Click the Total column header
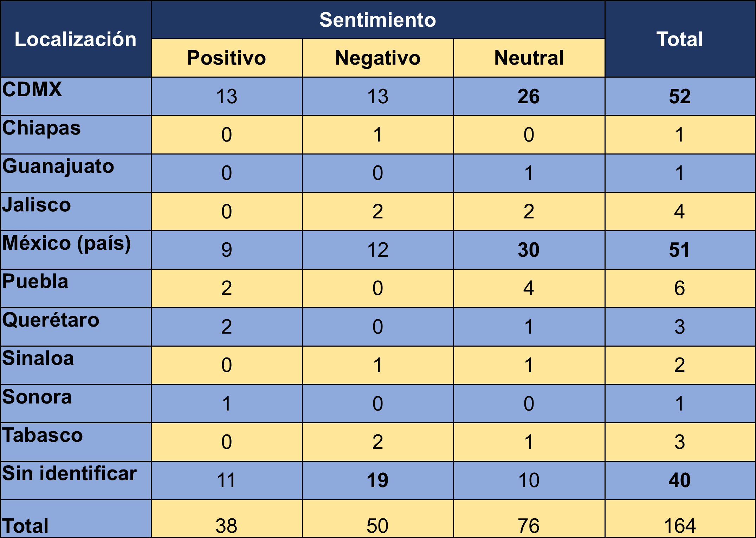This screenshot has width=756, height=538. coord(680,39)
